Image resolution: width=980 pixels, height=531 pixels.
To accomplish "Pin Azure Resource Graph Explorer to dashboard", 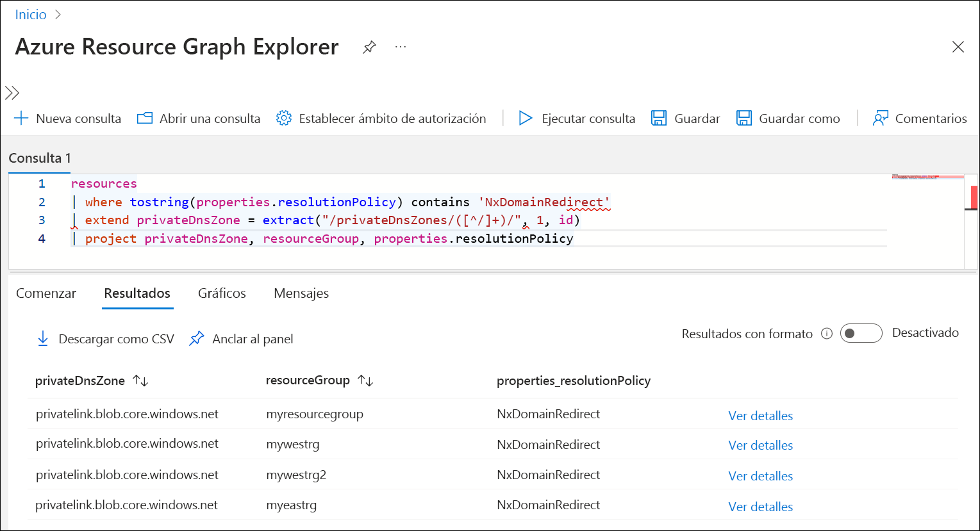I will coord(369,47).
